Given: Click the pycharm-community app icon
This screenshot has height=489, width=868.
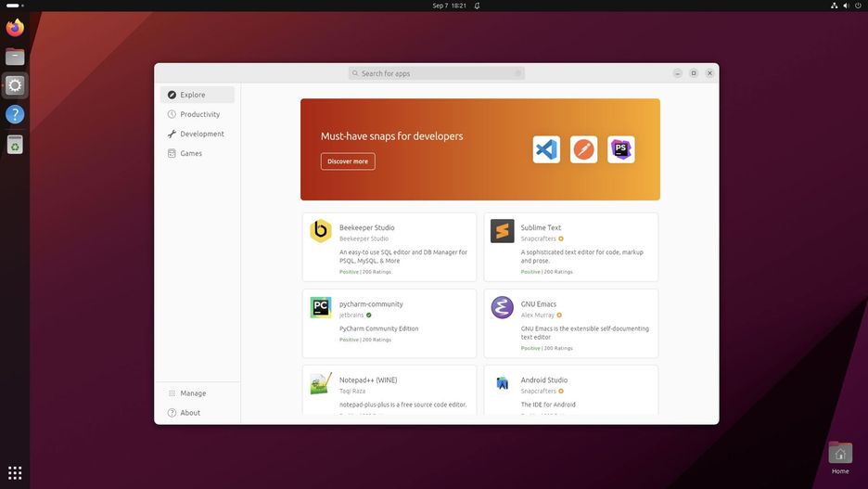Looking at the screenshot, I should pyautogui.click(x=321, y=307).
